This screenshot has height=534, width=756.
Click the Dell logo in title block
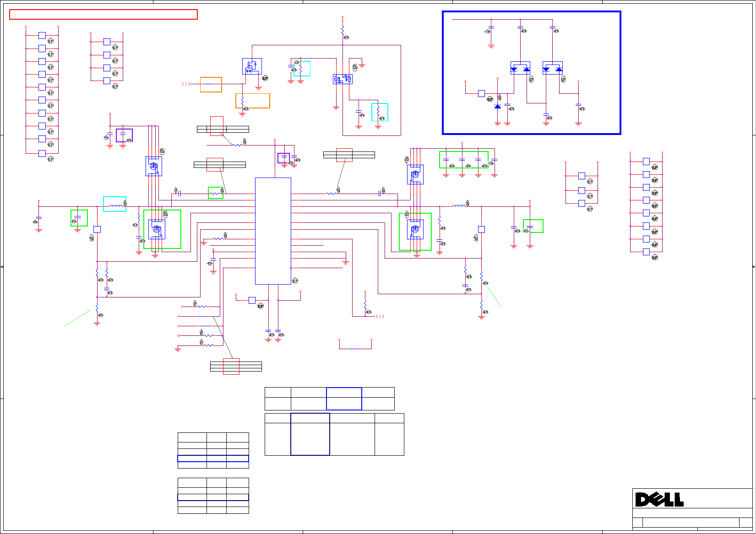coord(659,500)
